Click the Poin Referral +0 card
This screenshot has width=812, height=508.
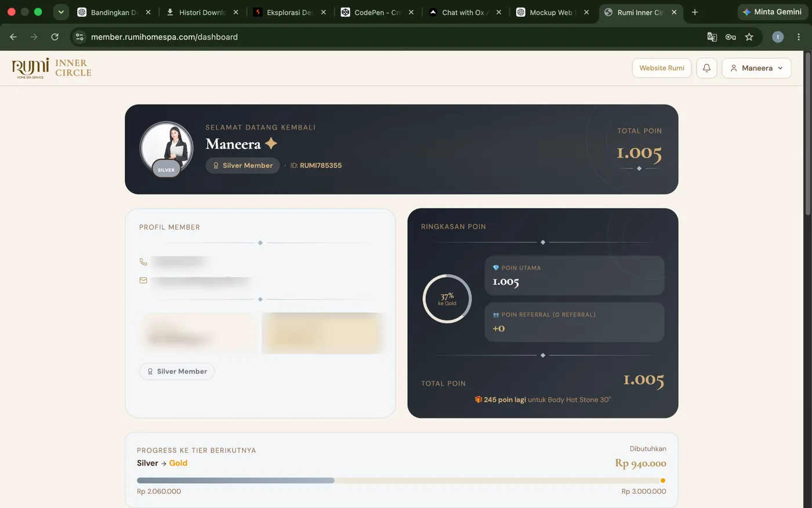coord(574,322)
